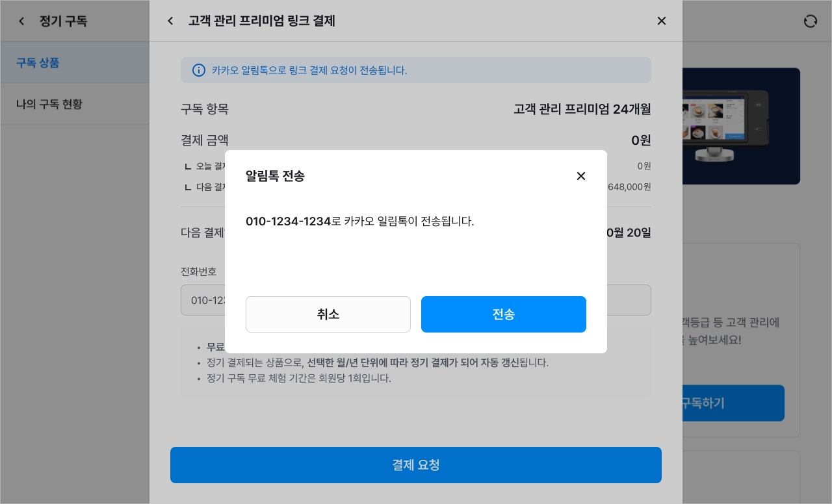Screen dimensions: 832x504
Task: Cancel with the 취소 button
Action: [328, 314]
